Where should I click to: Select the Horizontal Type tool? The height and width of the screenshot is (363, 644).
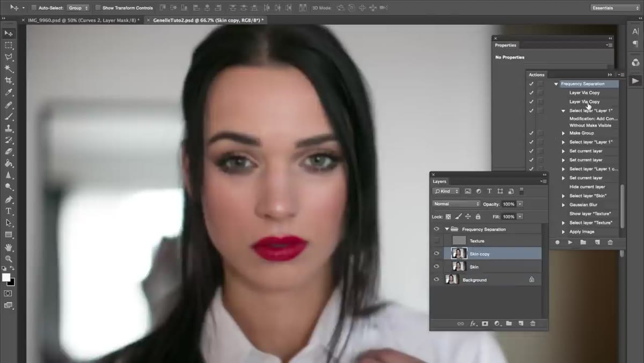9,212
